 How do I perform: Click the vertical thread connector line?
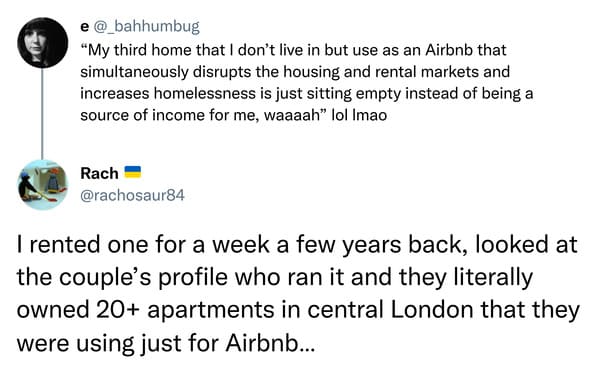click(42, 114)
